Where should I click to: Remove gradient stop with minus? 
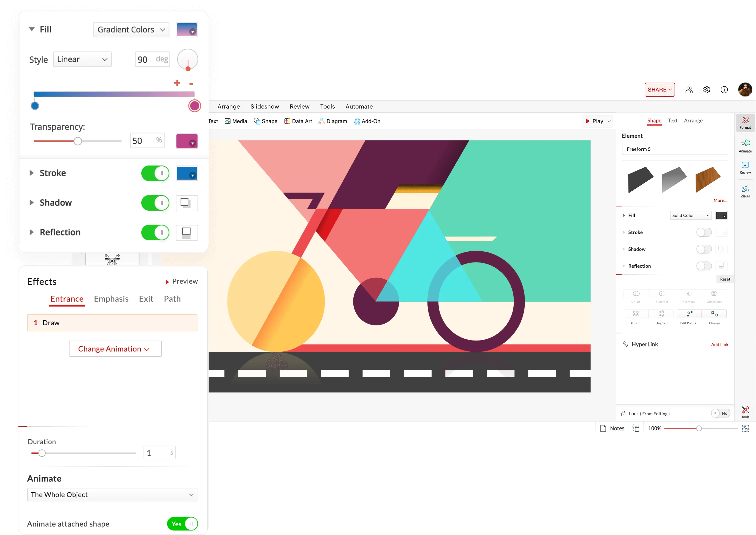coord(191,84)
